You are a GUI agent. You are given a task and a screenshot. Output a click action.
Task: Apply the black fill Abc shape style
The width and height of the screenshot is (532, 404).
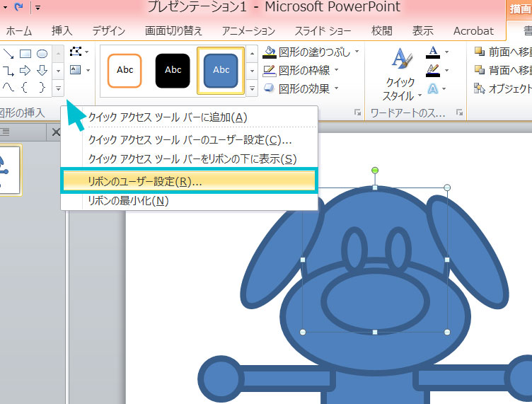[173, 71]
